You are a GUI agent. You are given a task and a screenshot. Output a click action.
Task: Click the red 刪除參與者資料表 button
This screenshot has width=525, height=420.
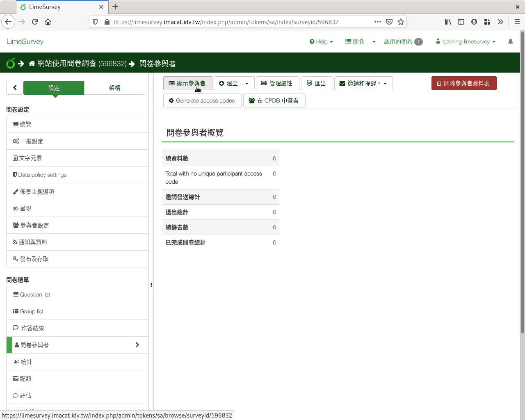(x=464, y=83)
